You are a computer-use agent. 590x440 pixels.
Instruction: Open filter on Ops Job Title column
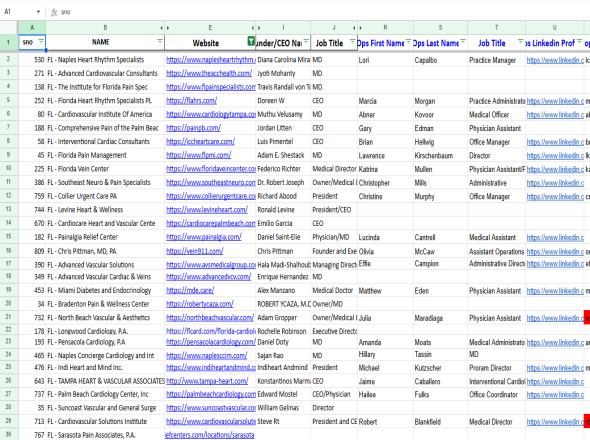tap(521, 41)
